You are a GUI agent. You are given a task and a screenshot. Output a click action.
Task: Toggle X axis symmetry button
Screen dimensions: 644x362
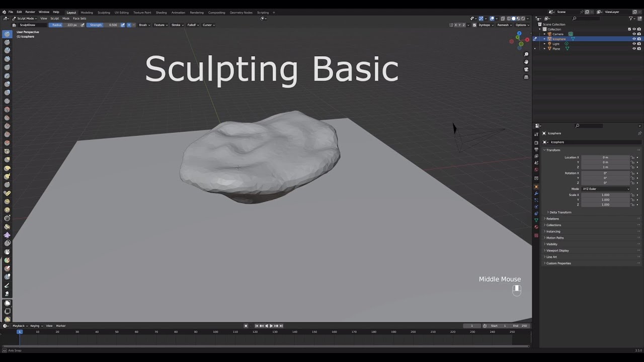(x=456, y=25)
